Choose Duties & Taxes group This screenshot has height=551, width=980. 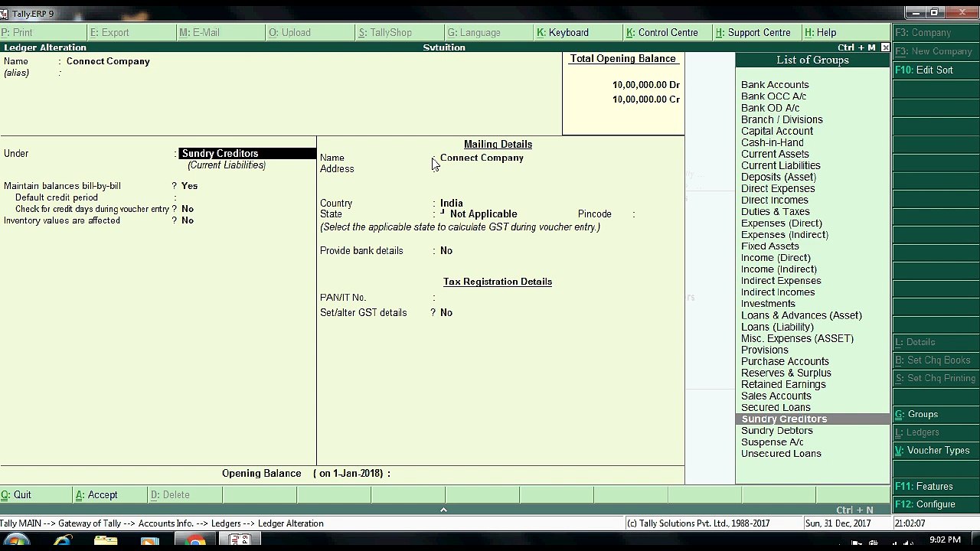[x=775, y=211]
